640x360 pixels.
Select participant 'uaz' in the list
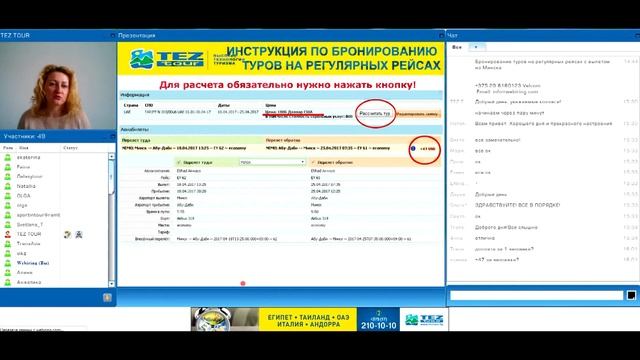[x=22, y=253]
